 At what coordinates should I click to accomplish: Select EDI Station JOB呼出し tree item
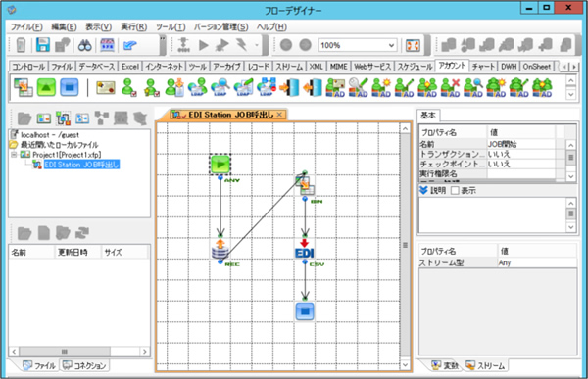[81, 165]
